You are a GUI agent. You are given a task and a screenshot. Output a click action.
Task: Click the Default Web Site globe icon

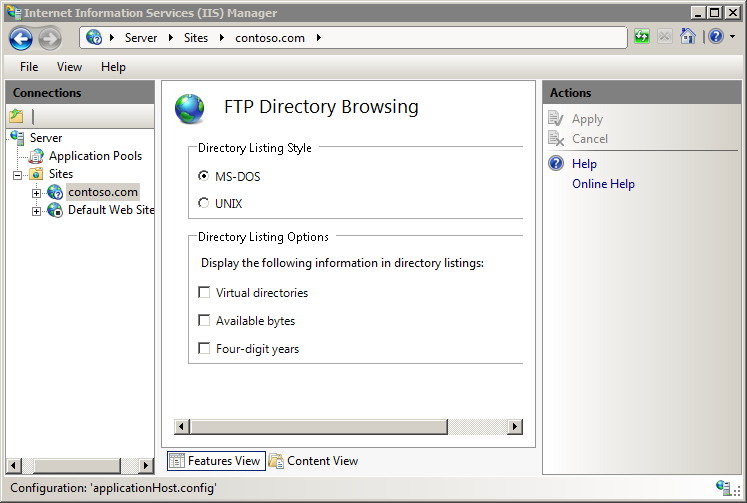click(x=55, y=210)
